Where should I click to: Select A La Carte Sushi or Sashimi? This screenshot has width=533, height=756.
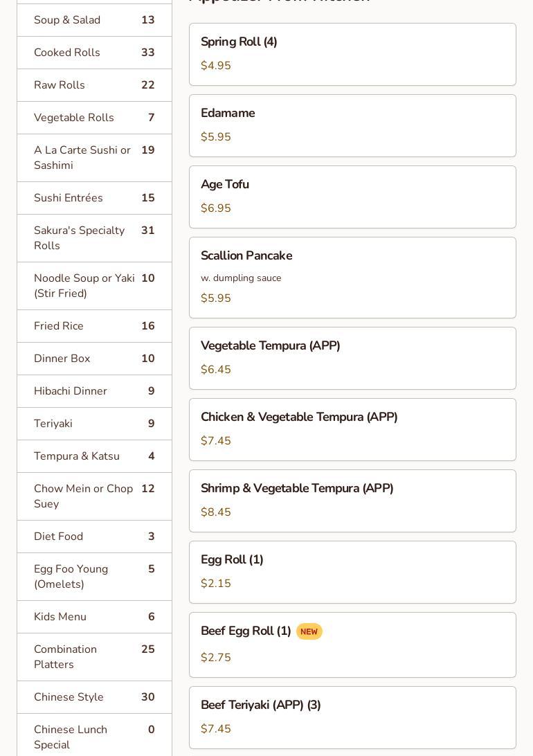[94, 158]
